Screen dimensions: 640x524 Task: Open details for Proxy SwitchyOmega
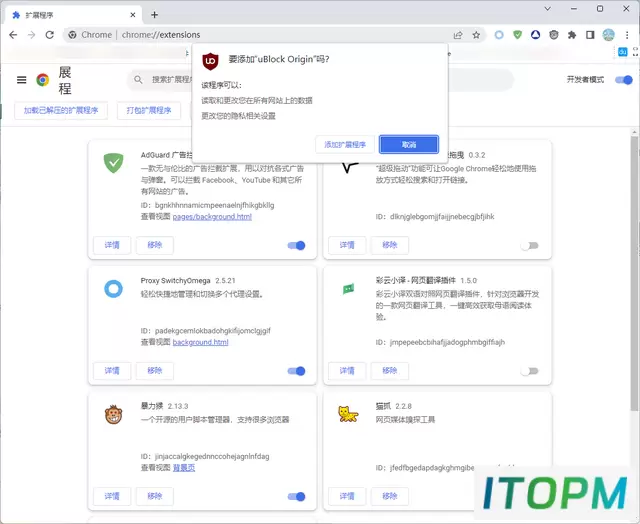pyautogui.click(x=112, y=371)
